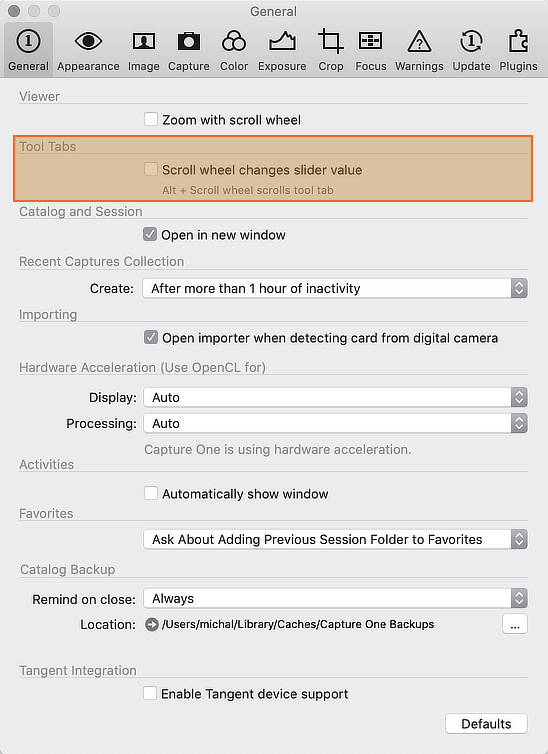The height and width of the screenshot is (754, 548).
Task: Select the Crop tool preferences icon
Action: (x=330, y=41)
